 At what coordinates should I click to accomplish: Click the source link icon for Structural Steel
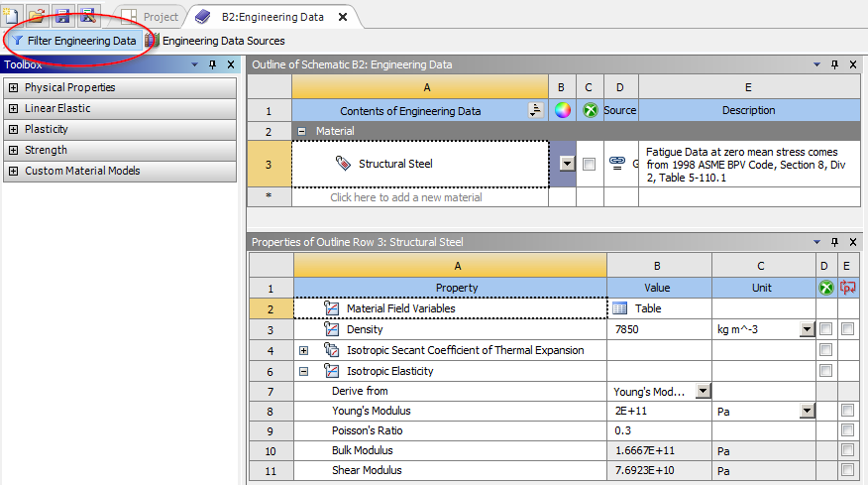[616, 164]
